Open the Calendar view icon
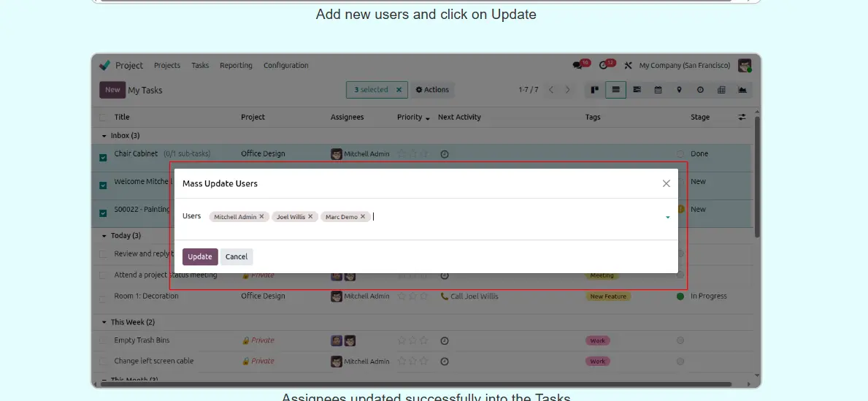The width and height of the screenshot is (868, 401). pos(658,90)
